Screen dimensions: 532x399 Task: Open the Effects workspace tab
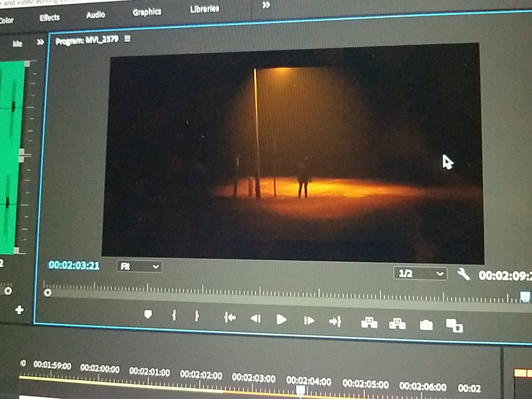coord(49,18)
